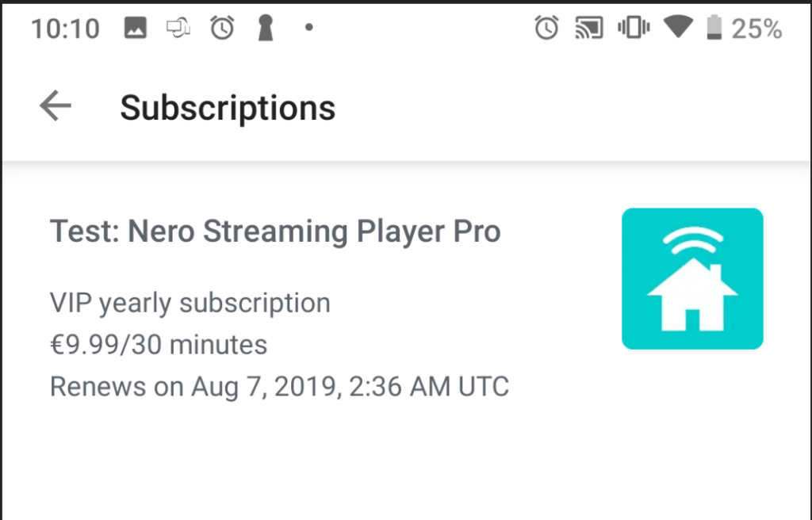
Task: Tap the vibrate mode status icon
Action: click(x=633, y=28)
